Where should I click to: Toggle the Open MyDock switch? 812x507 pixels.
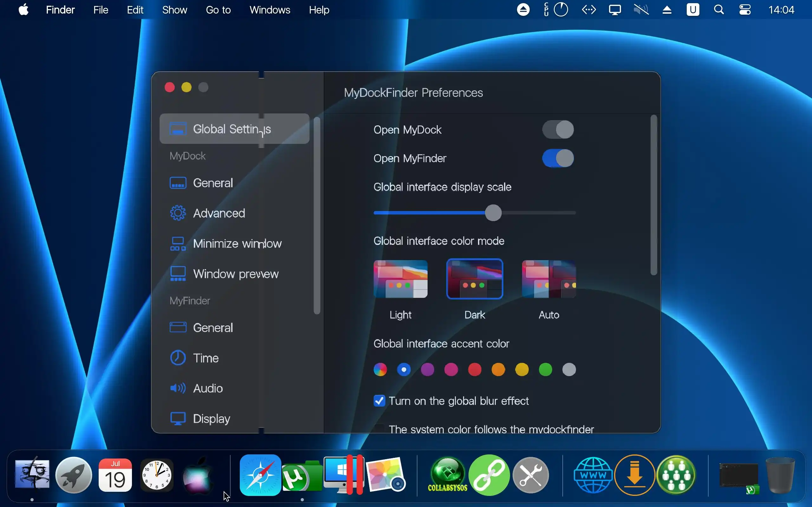tap(558, 129)
